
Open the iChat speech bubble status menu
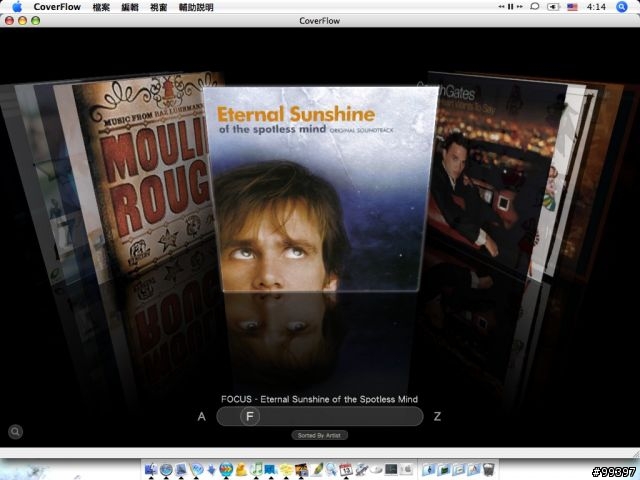pyautogui.click(x=535, y=7)
